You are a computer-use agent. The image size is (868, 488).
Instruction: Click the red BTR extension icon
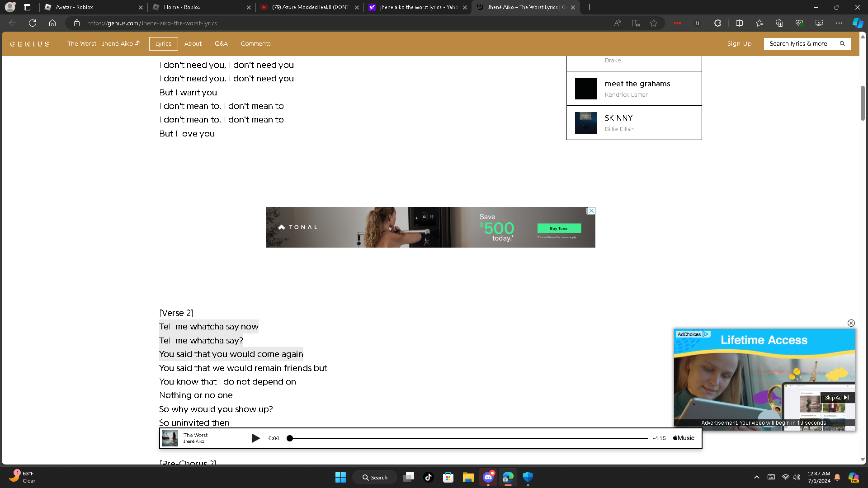pyautogui.click(x=678, y=23)
